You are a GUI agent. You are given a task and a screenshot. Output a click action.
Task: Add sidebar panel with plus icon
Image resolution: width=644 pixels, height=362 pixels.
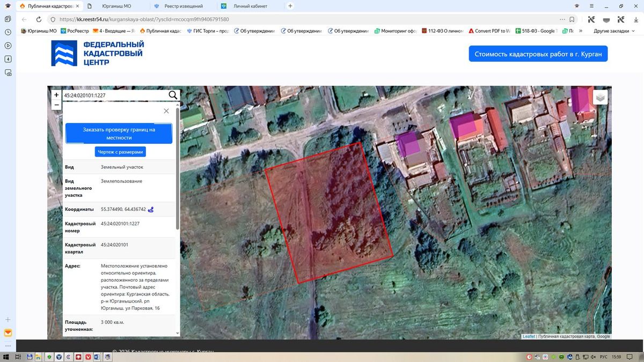tap(8, 320)
